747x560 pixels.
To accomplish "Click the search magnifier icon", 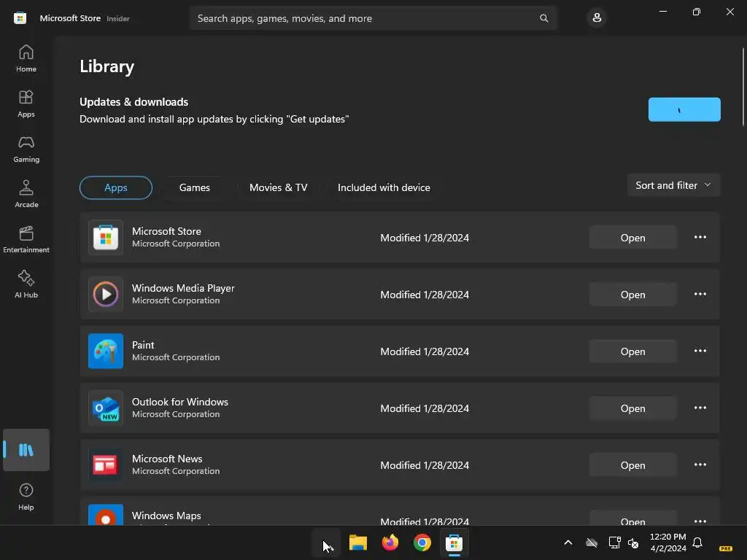I will pyautogui.click(x=543, y=18).
